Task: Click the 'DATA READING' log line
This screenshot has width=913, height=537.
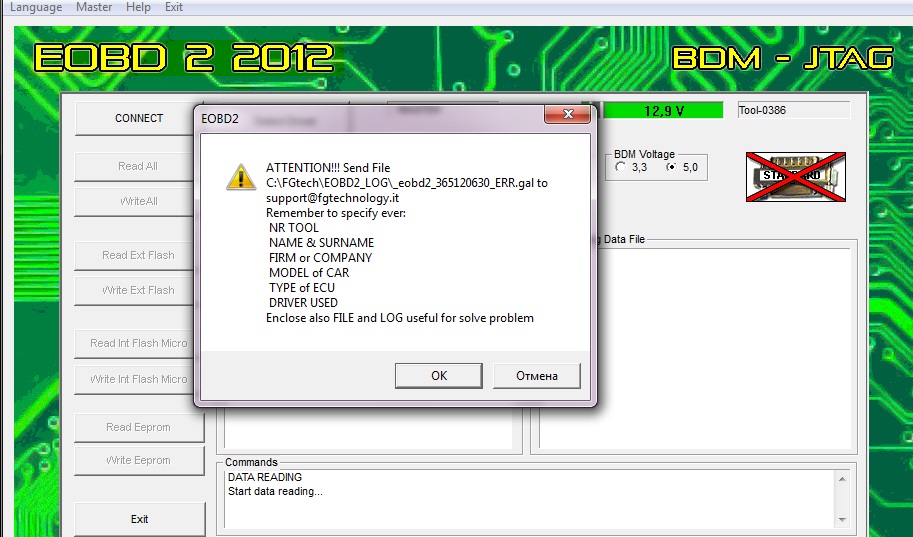Action: [x=265, y=477]
